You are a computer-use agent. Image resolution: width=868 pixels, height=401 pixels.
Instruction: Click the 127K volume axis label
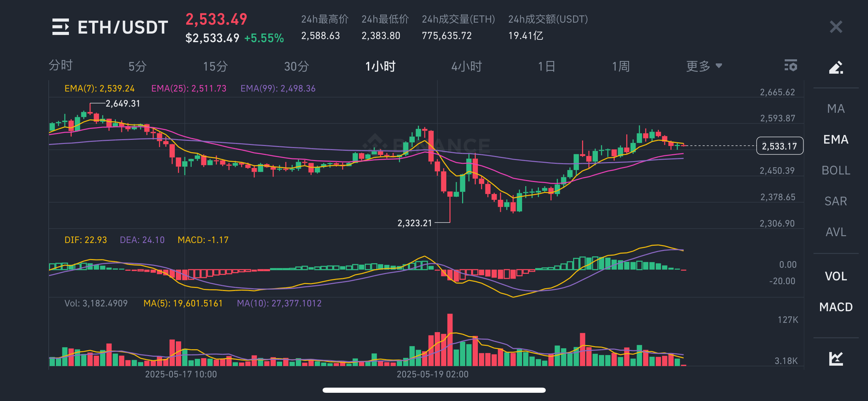coord(788,320)
